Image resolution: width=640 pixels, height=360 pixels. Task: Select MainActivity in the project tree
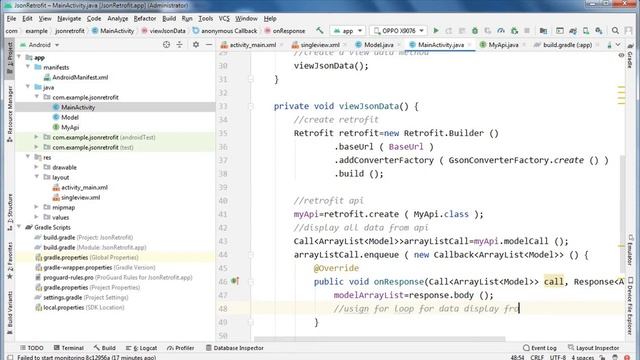[78, 107]
